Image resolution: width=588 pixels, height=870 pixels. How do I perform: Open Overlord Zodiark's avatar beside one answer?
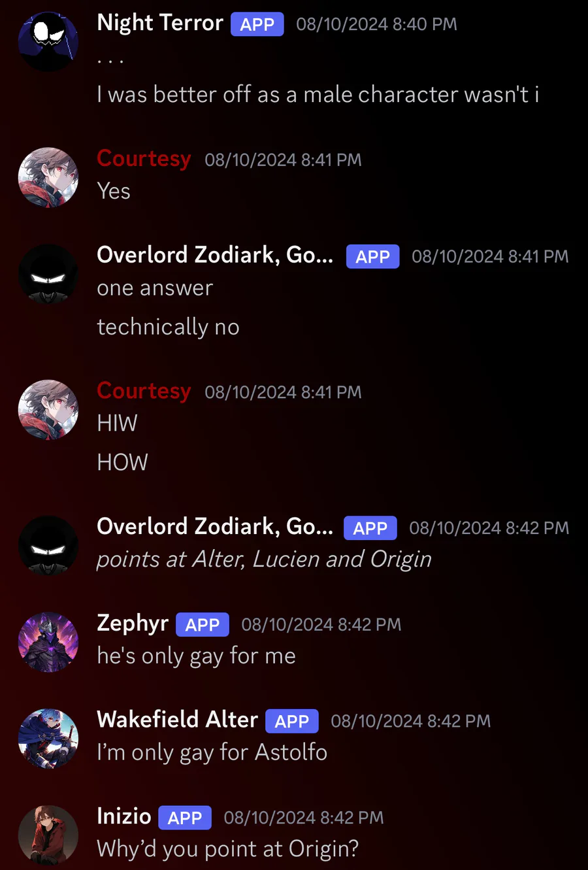[x=48, y=274]
